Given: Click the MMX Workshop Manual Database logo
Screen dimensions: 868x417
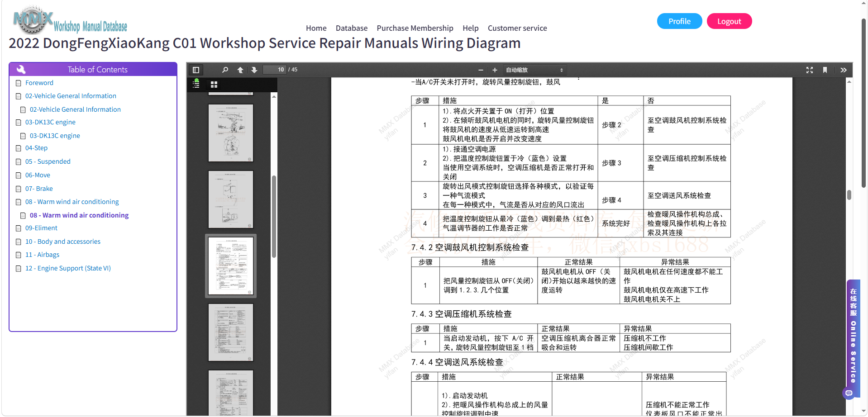Looking at the screenshot, I should [x=70, y=20].
